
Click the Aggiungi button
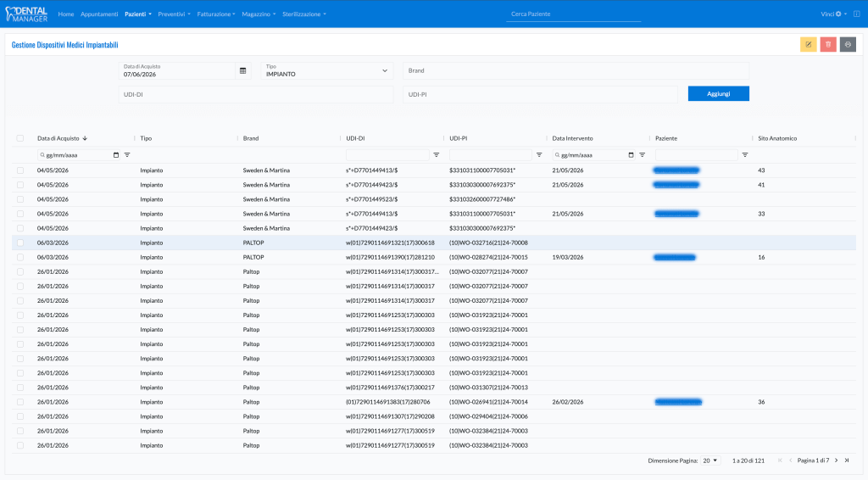pyautogui.click(x=719, y=93)
